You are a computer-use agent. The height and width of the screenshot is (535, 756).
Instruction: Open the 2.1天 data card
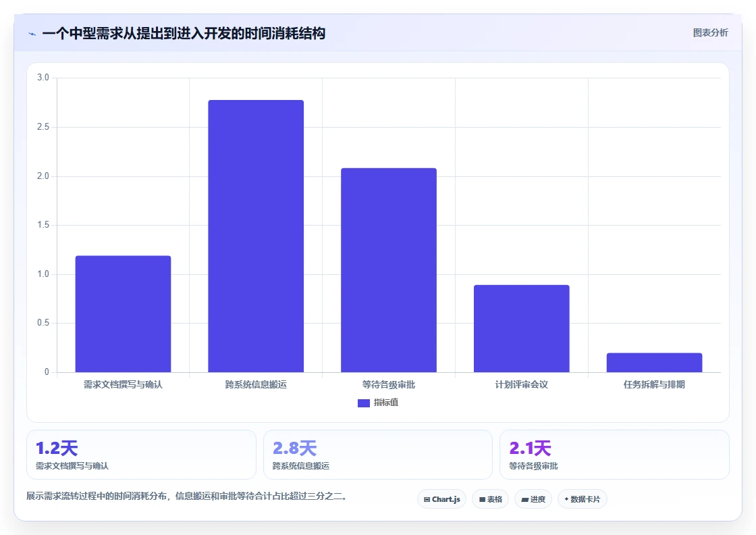click(615, 455)
